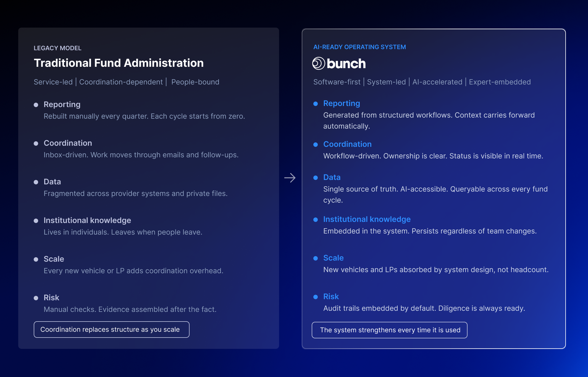
Task: Click the blue bullet next to Data
Action: (316, 178)
